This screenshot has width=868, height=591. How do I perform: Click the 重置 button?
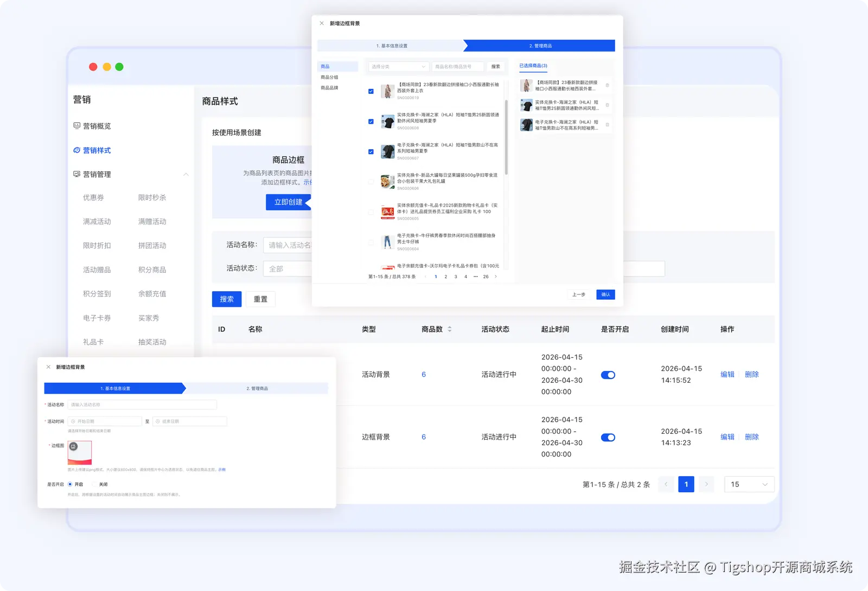(260, 299)
